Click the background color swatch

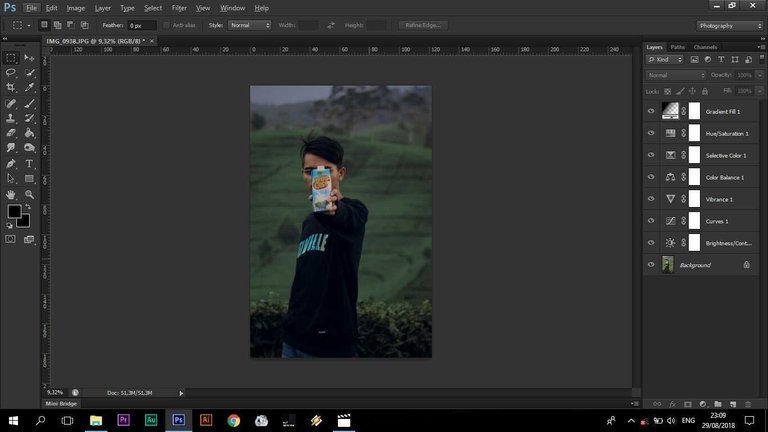24,223
